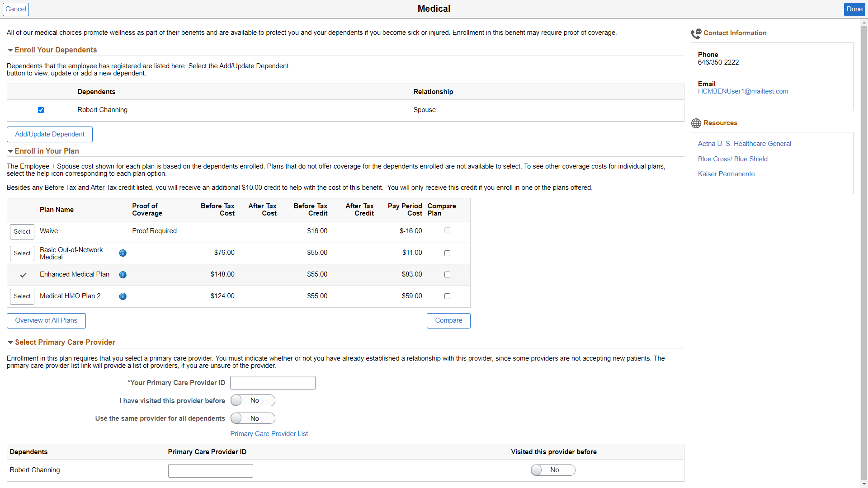Screen dimensions: 868x488
Task: Toggle 'I have visited this provider before'
Action: click(252, 400)
